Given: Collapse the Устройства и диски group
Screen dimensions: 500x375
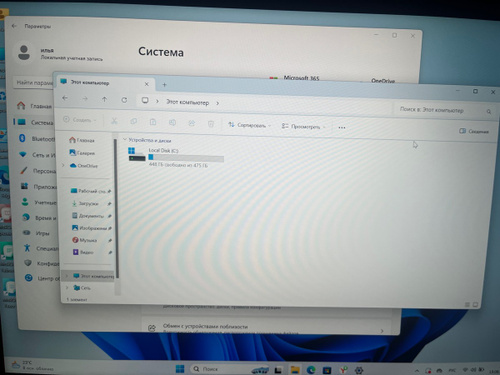Looking at the screenshot, I should click(x=125, y=139).
